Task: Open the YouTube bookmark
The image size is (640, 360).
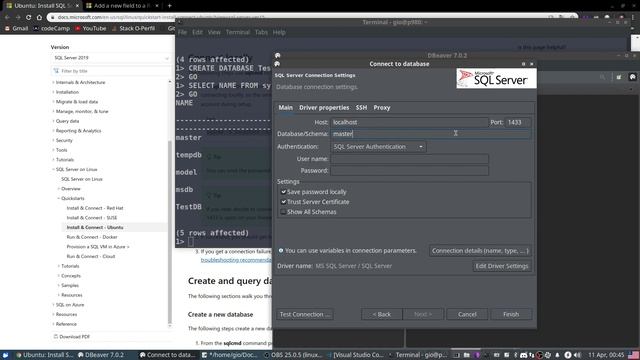Action: pos(90,28)
